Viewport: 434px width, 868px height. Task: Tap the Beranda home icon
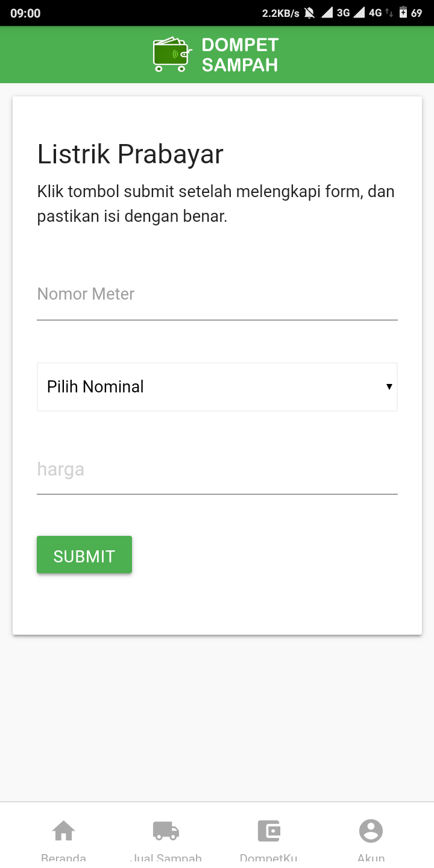click(x=64, y=831)
